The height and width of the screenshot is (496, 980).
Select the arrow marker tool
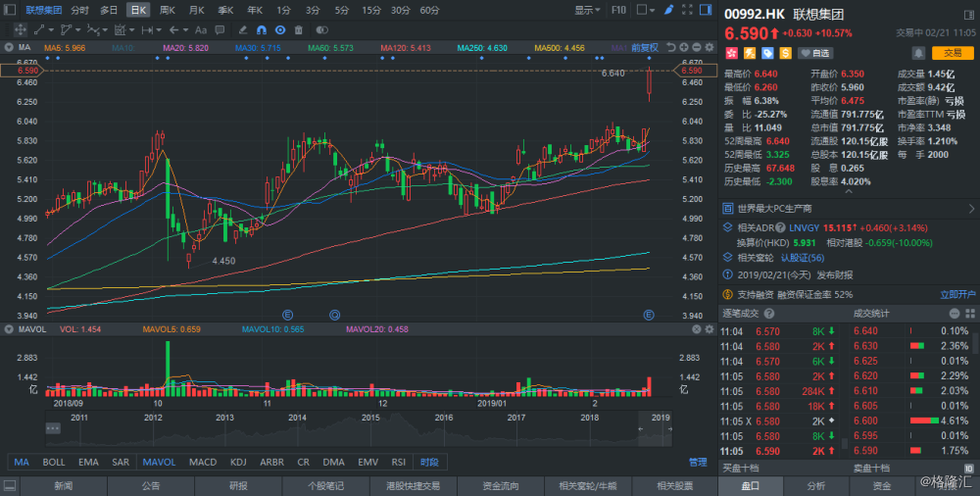pos(174,29)
